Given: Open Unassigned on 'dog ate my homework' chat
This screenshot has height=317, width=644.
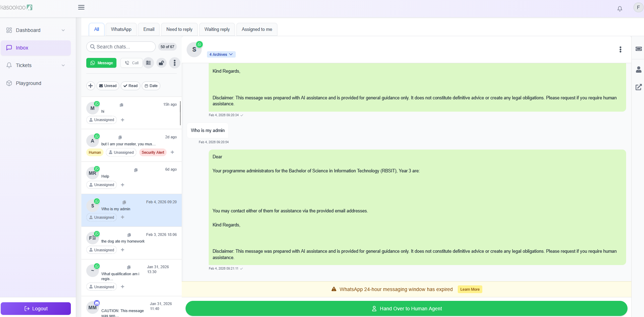Looking at the screenshot, I should pos(101,250).
